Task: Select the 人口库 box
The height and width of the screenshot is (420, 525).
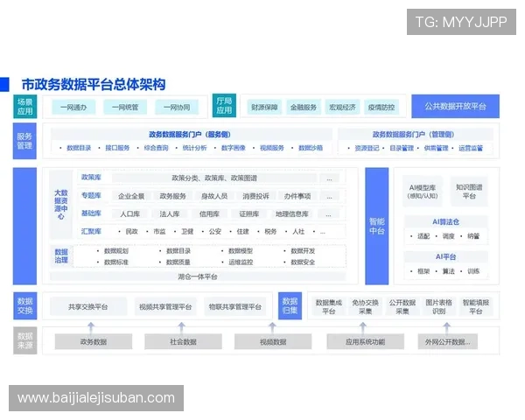Action: tap(129, 214)
